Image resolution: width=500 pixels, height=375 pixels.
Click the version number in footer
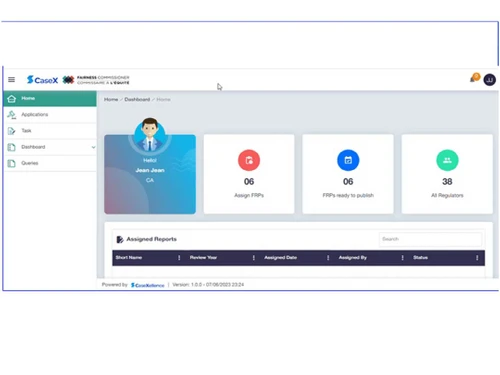pos(208,285)
